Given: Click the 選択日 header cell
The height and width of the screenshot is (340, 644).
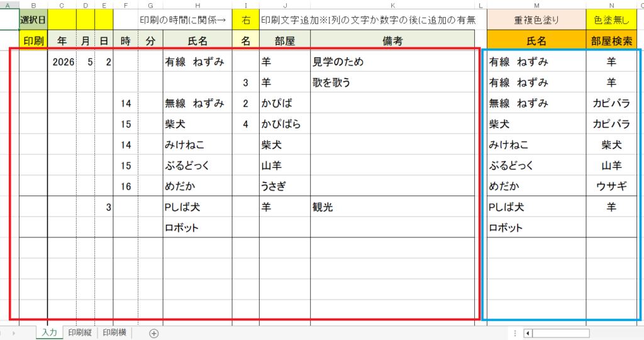Looking at the screenshot, I should (x=33, y=20).
